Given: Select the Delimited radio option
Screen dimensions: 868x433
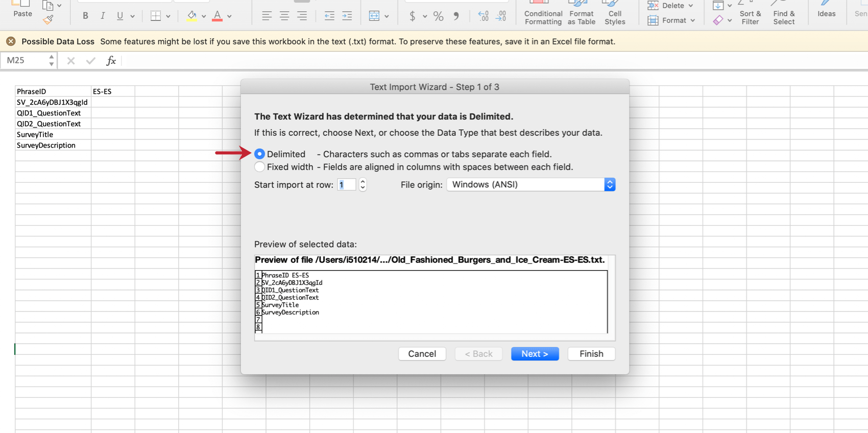Looking at the screenshot, I should pyautogui.click(x=259, y=154).
